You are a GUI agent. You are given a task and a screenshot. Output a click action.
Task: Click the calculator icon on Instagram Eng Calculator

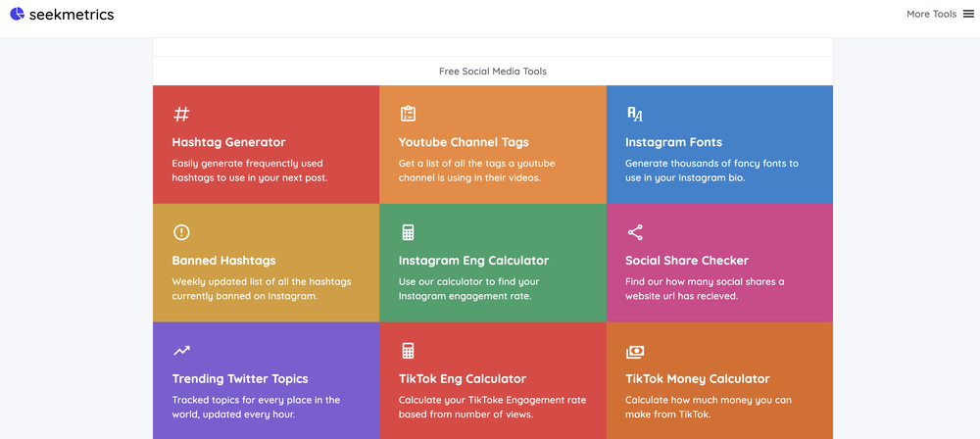click(408, 232)
